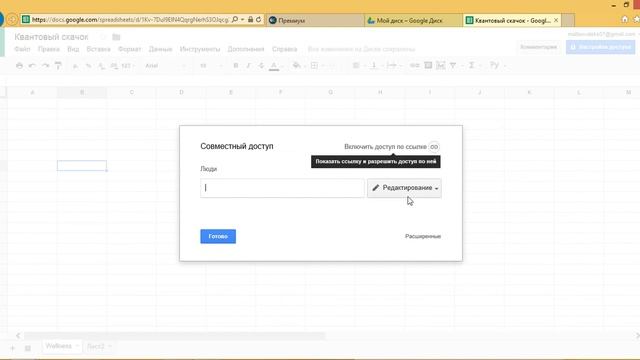The image size is (640, 360).
Task: Open the fill color bucket
Action: [297, 66]
